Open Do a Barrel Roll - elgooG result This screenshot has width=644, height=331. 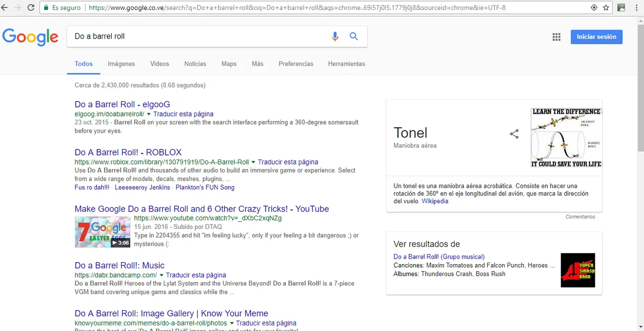click(122, 104)
